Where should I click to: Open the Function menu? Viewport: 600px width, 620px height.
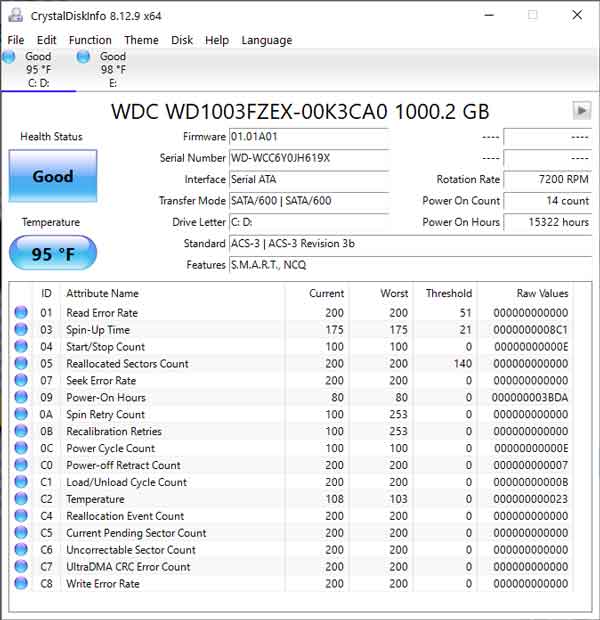tap(90, 40)
